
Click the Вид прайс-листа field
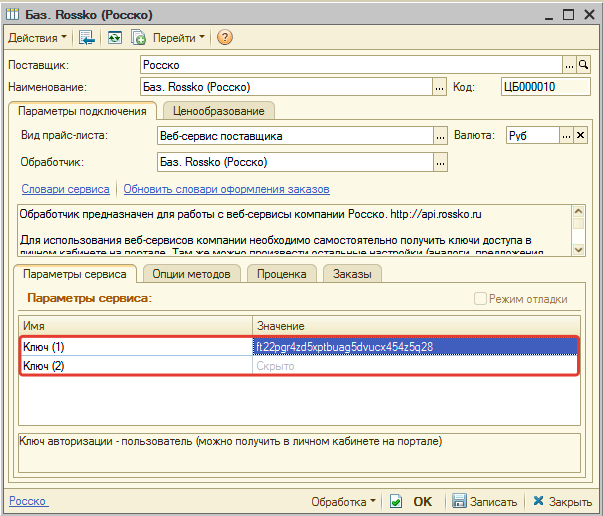tap(295, 136)
